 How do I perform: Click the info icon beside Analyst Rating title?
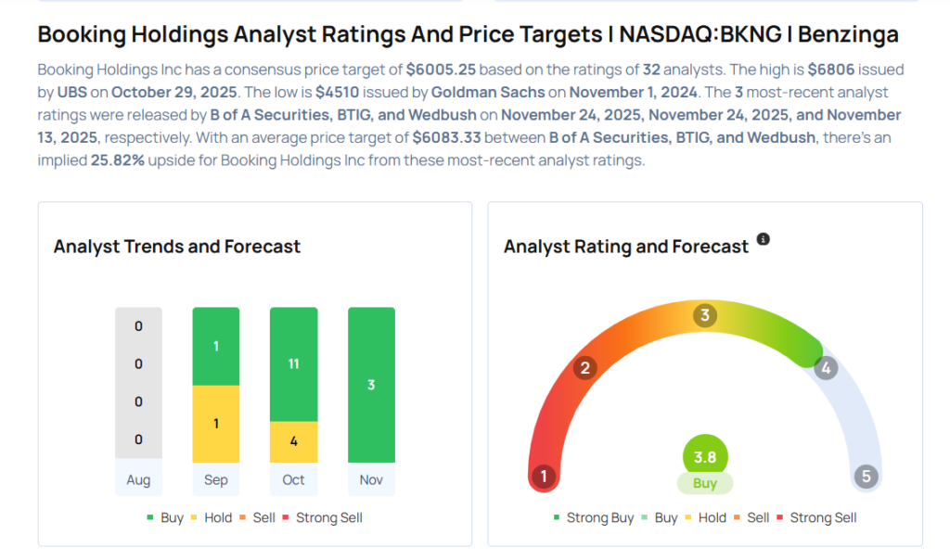764,239
